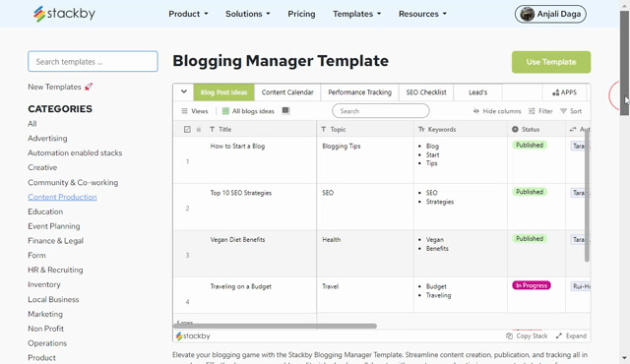Select the Event Planning category
Screen dimensions: 630x364
(x=54, y=226)
